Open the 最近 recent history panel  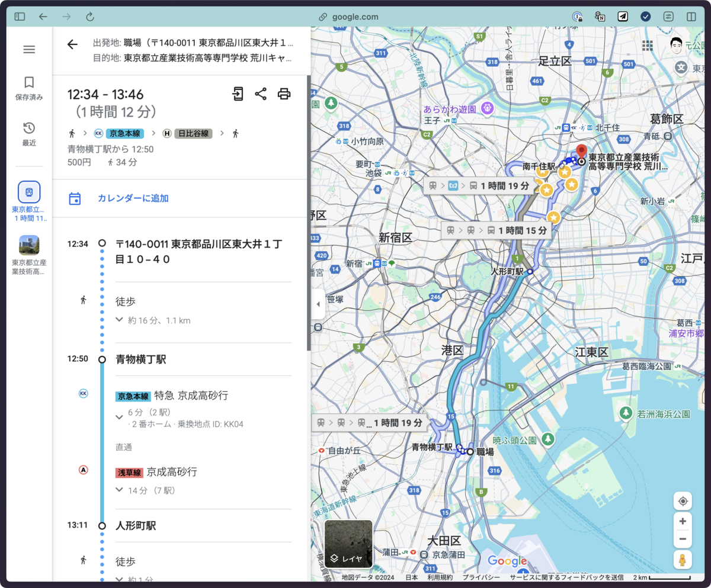29,134
